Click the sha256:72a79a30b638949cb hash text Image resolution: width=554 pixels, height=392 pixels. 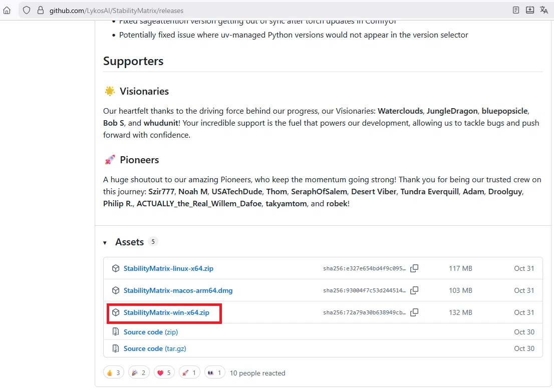click(x=364, y=312)
